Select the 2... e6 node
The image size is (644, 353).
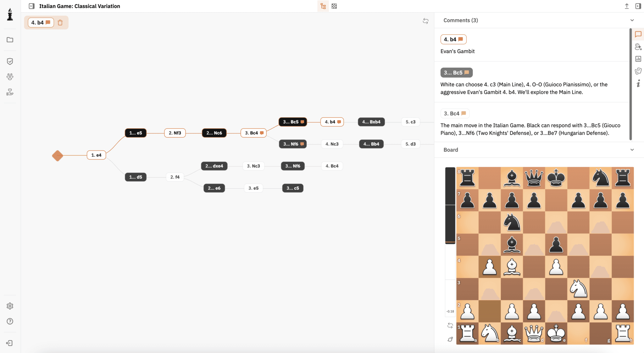point(214,188)
